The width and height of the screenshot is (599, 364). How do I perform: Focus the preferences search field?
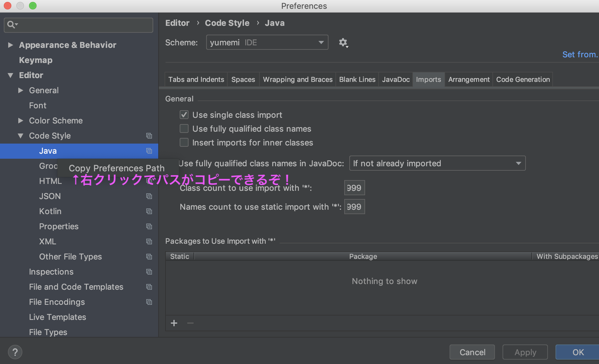click(79, 25)
